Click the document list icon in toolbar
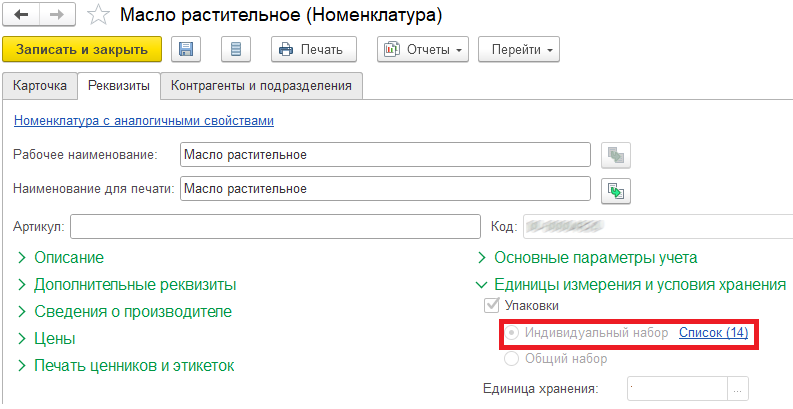Image resolution: width=793 pixels, height=409 pixels. 235,49
